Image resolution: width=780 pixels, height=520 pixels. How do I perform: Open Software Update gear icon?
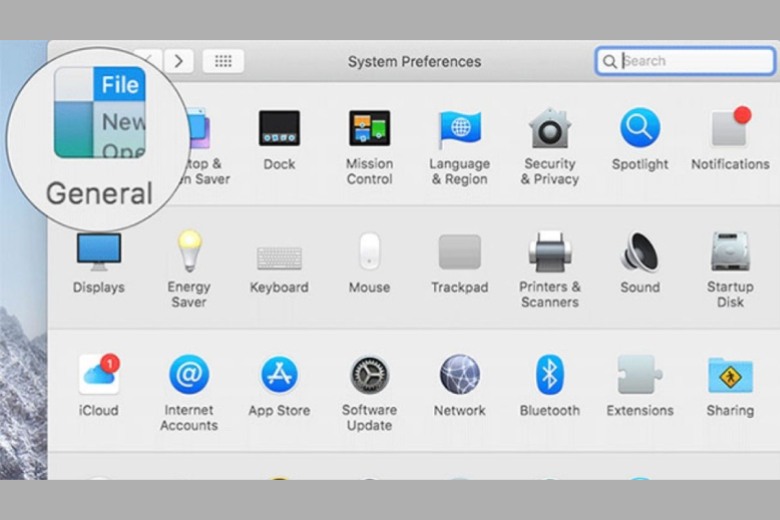pos(369,375)
